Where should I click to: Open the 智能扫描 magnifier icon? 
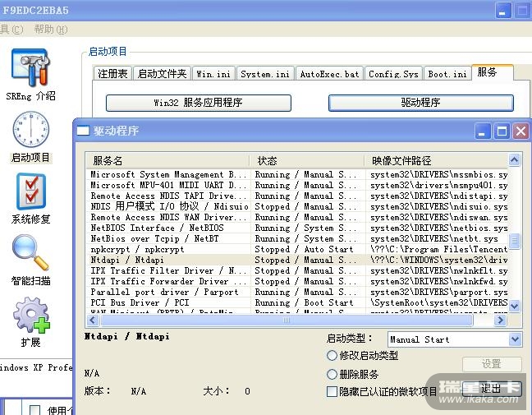click(x=30, y=252)
